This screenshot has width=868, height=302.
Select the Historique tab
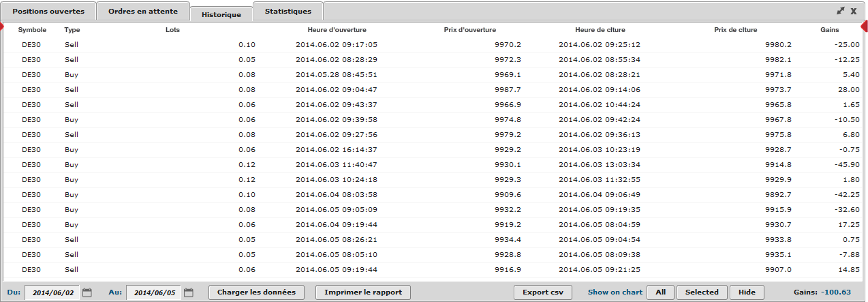[x=221, y=14]
